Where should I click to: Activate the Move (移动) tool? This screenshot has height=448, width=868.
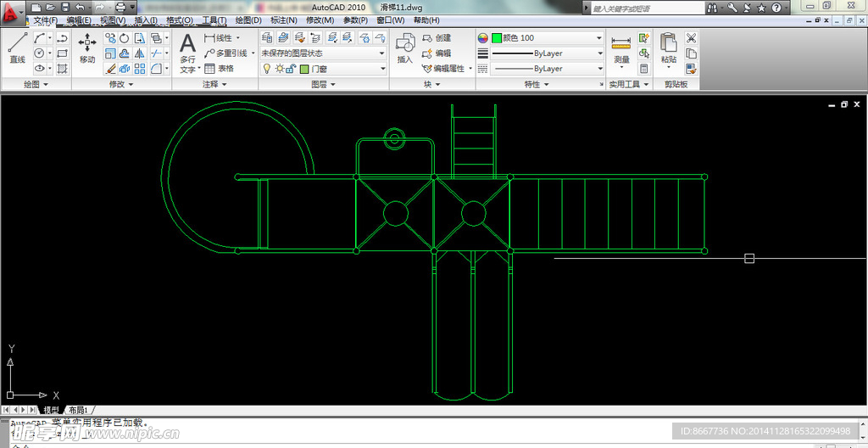tap(87, 48)
